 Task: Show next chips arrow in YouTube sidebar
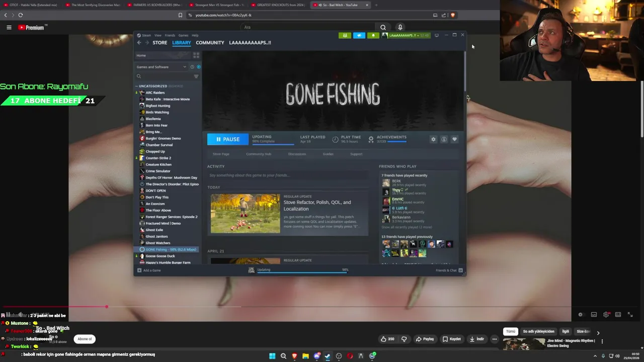(x=598, y=332)
